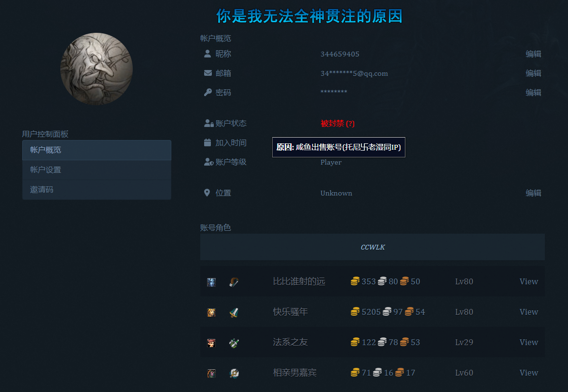This screenshot has width=568, height=392.
Task: Click race portrait icon for 法系之友
Action: pyautogui.click(x=211, y=343)
